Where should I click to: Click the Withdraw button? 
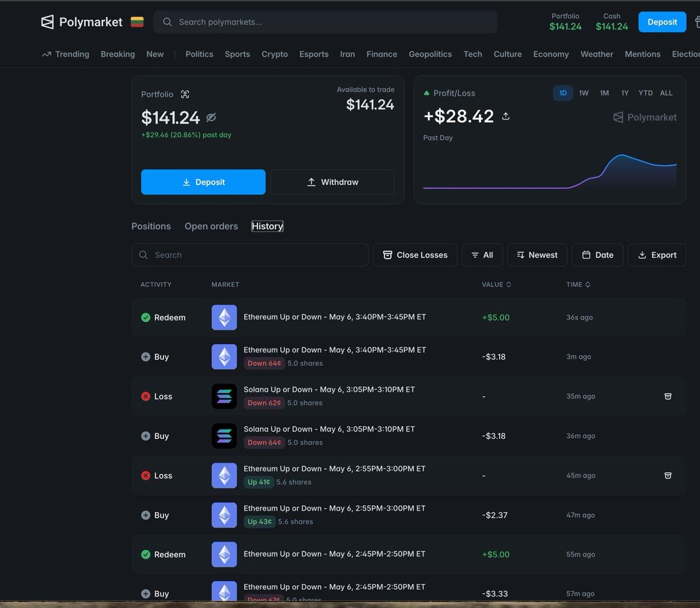tap(332, 182)
